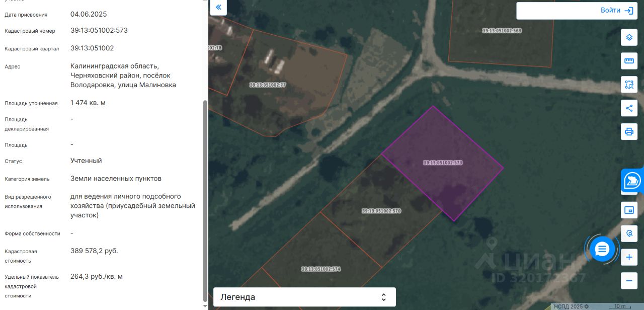
Task: Activate the search-by-area selection tool
Action: [x=629, y=85]
